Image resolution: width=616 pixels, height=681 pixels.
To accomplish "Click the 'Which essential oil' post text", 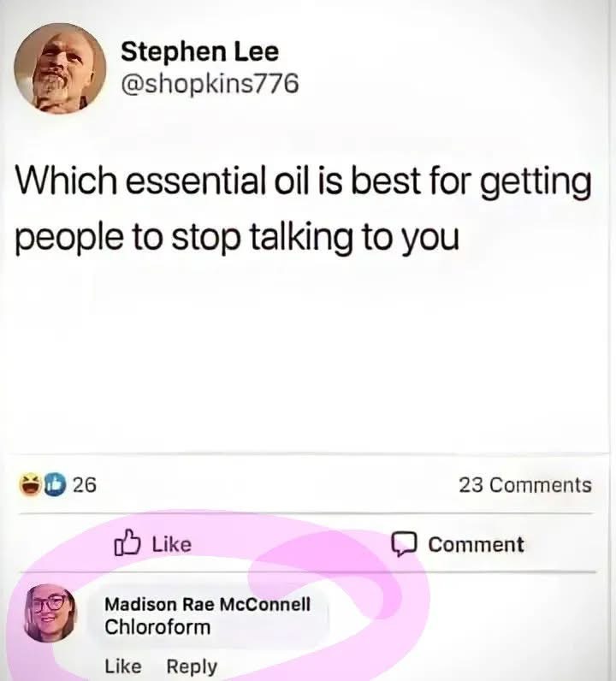I will [303, 209].
